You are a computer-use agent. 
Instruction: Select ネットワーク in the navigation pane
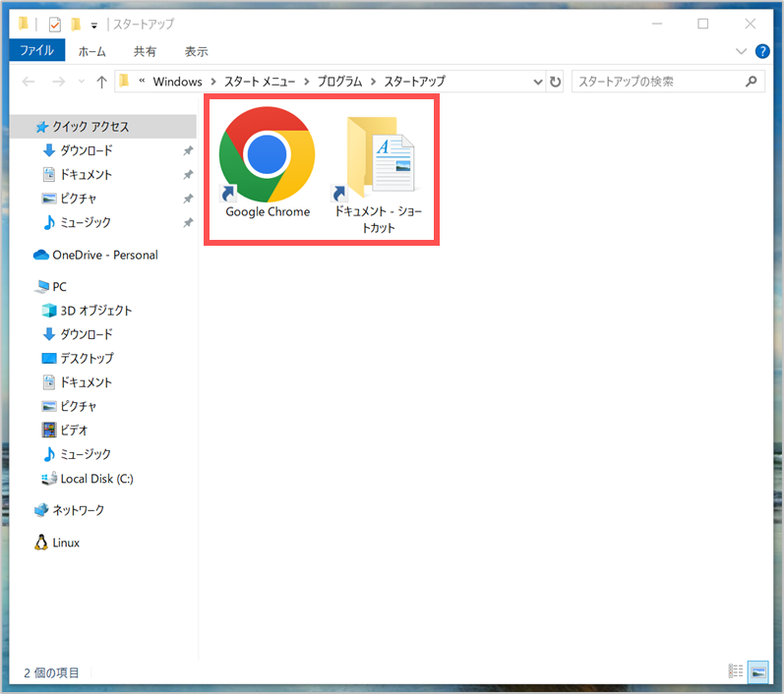point(78,510)
